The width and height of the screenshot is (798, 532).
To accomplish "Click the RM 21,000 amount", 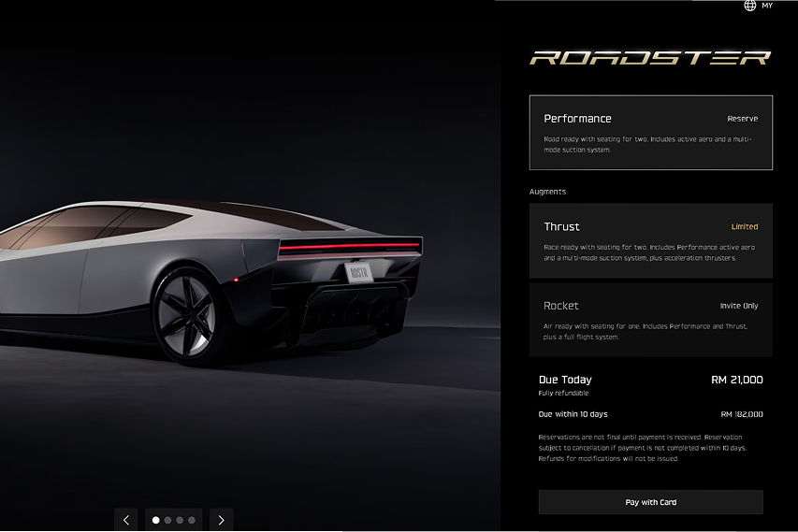I will click(x=737, y=380).
